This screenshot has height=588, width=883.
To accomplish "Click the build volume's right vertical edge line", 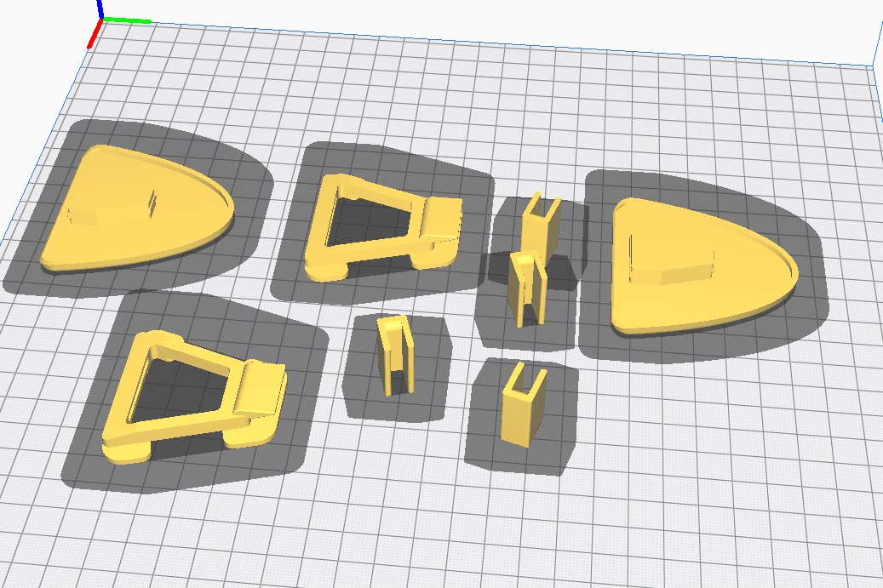I will (876, 34).
